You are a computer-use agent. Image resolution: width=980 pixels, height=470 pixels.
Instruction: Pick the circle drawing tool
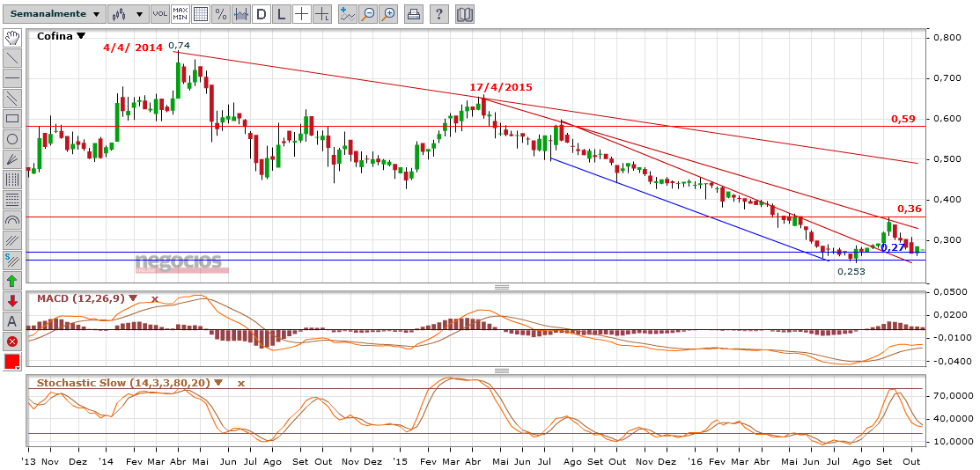(x=12, y=138)
